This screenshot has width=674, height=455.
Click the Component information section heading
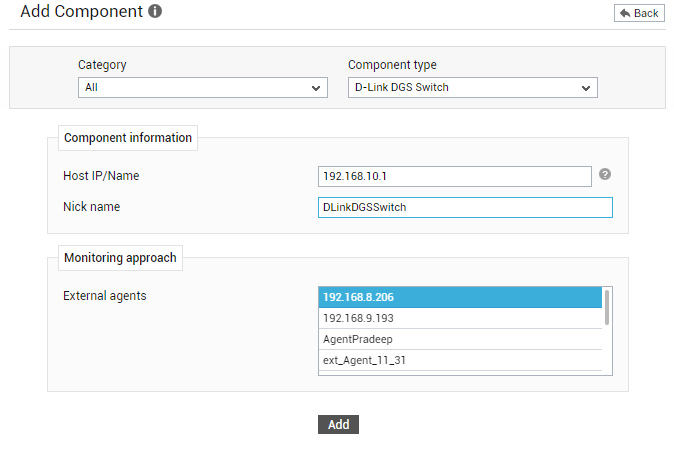(x=128, y=138)
